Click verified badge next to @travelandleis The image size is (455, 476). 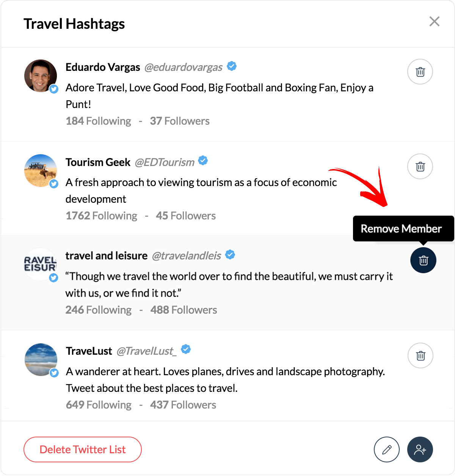(x=230, y=255)
